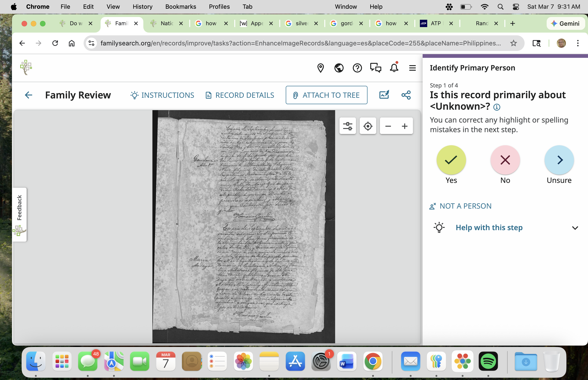
Task: Open the Bookmarks menu
Action: pyautogui.click(x=181, y=7)
